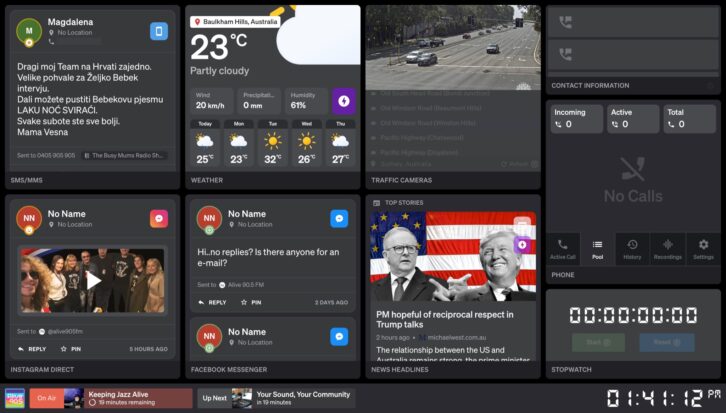Click the Messenger icon on the 'Hi..no replies?' message
Viewport: 726px width, 413px height.
pyautogui.click(x=340, y=218)
